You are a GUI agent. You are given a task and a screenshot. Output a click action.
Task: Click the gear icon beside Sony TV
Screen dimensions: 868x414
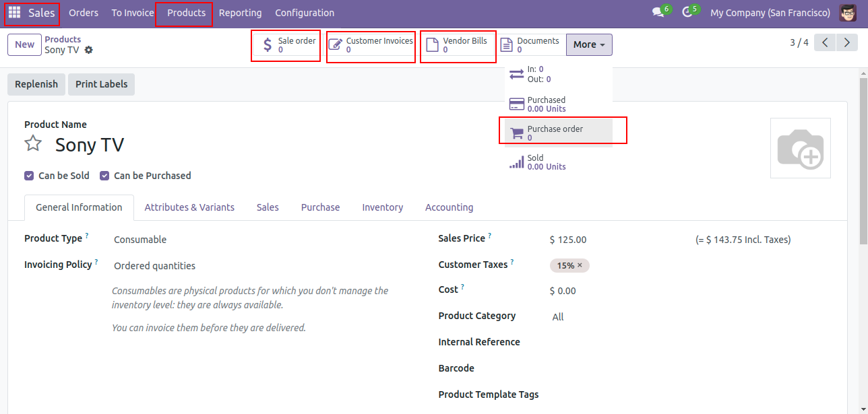pos(88,50)
